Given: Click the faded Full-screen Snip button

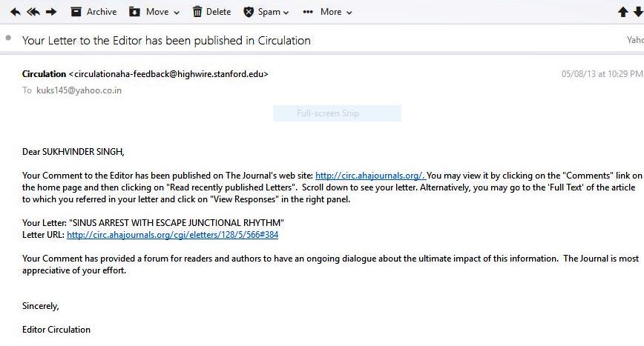Looking at the screenshot, I should (337, 113).
